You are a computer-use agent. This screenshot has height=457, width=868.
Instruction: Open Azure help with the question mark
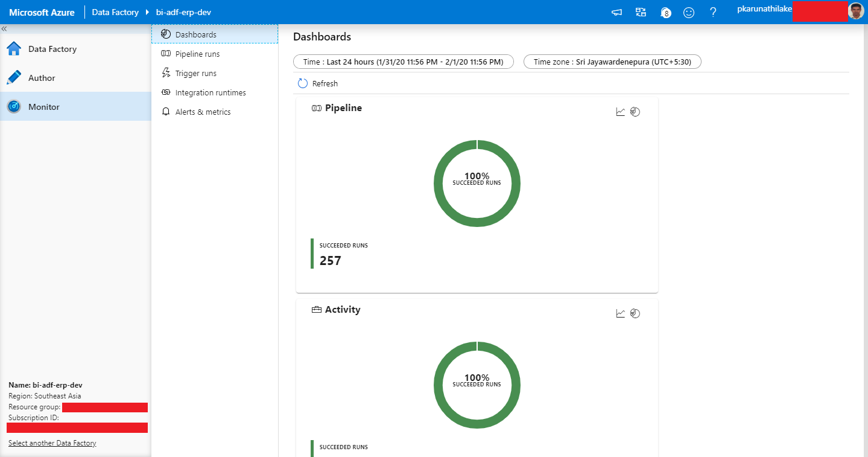coord(713,12)
